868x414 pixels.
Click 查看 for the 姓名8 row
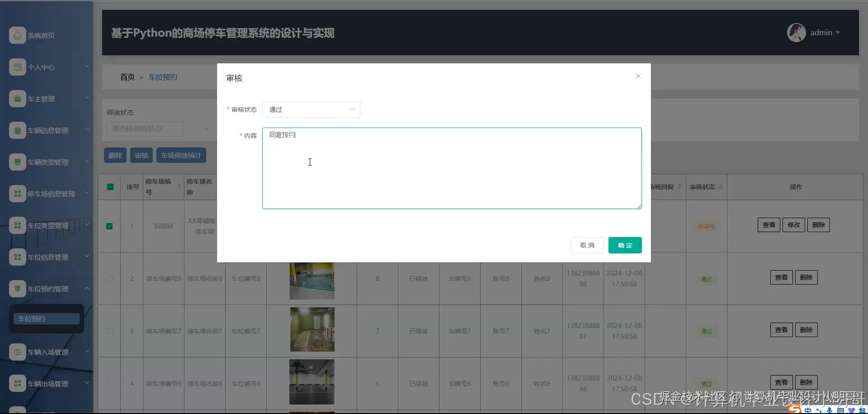[781, 277]
